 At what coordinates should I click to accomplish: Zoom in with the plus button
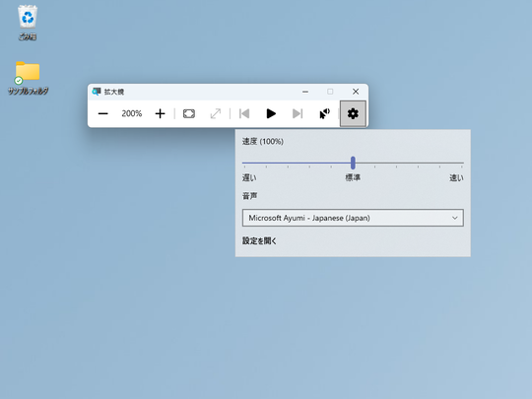tap(160, 113)
